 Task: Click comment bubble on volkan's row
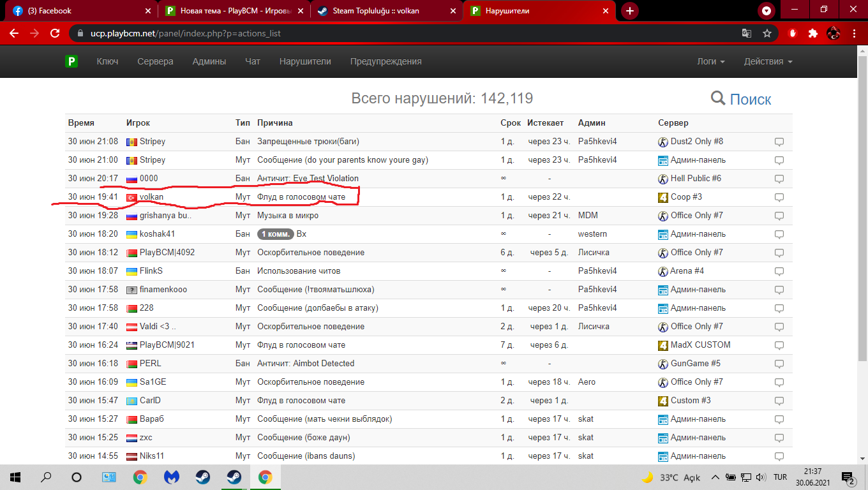tap(779, 197)
